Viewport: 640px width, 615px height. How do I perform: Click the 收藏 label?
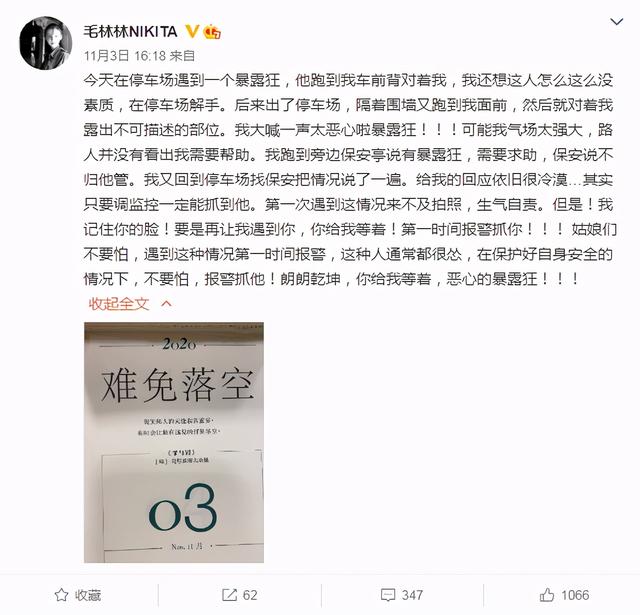(88, 595)
